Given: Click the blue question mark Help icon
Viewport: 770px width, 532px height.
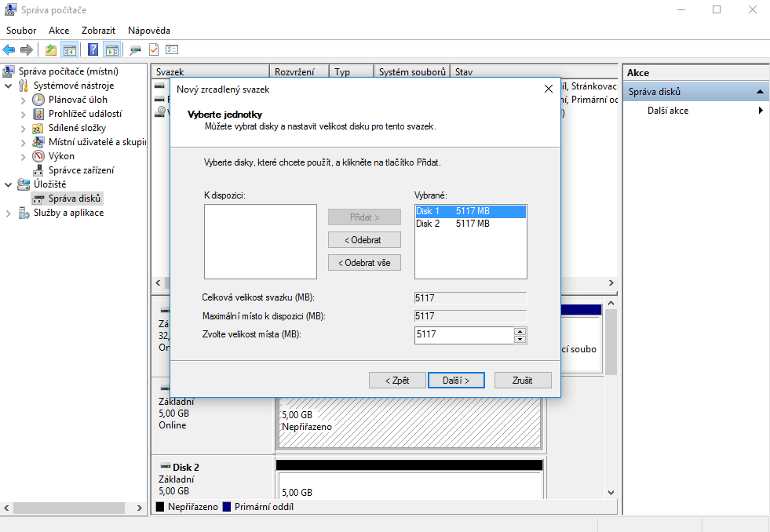Looking at the screenshot, I should (93, 50).
